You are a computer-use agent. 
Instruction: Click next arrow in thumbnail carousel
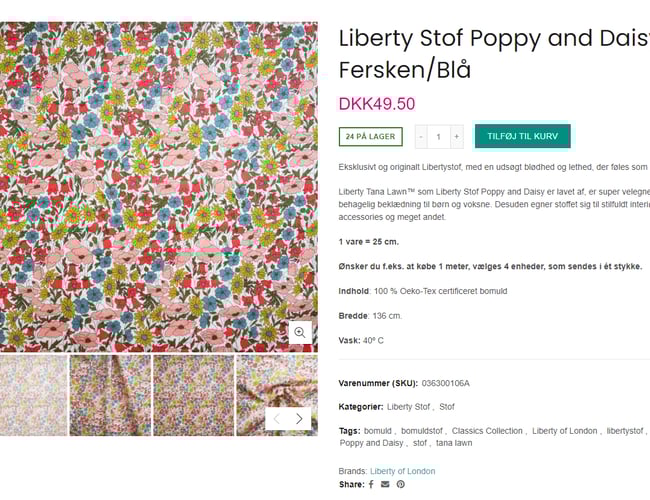[x=299, y=419]
